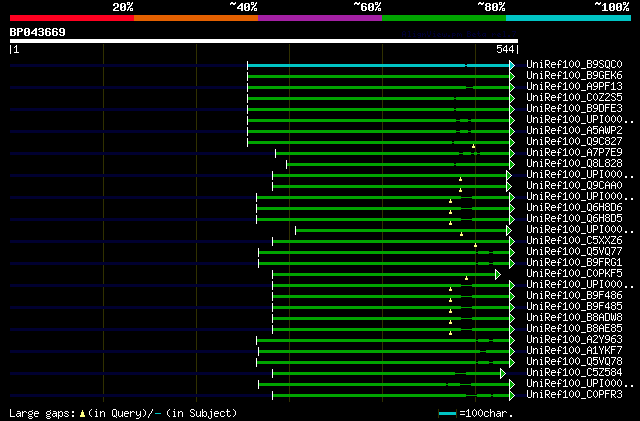Click the purple ~60% identity legend segment

tap(320, 18)
